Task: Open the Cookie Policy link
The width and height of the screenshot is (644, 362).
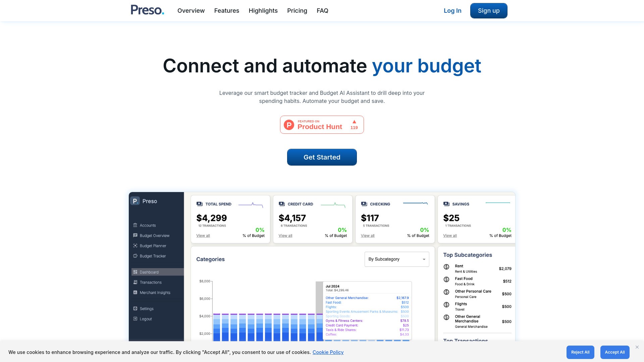Action: pos(328,352)
